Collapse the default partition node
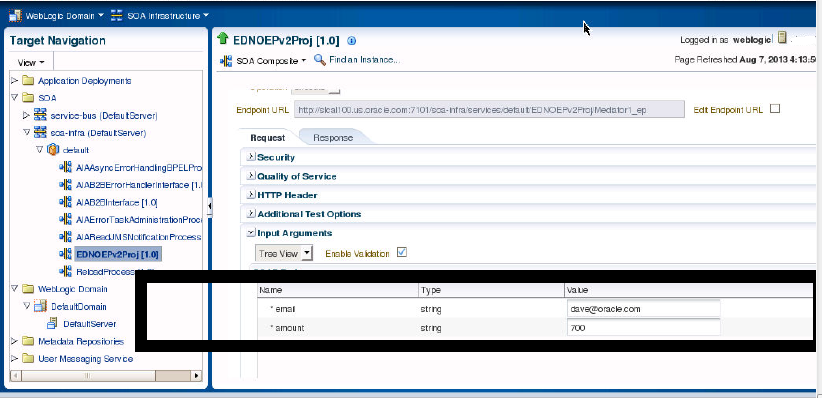Screen dimensions: 822x398 [x=39, y=149]
